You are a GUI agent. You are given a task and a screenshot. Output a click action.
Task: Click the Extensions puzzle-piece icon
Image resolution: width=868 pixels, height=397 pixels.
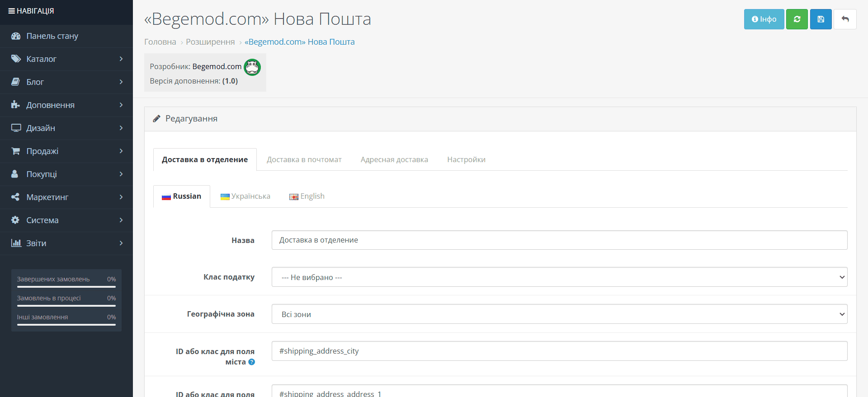tap(15, 105)
